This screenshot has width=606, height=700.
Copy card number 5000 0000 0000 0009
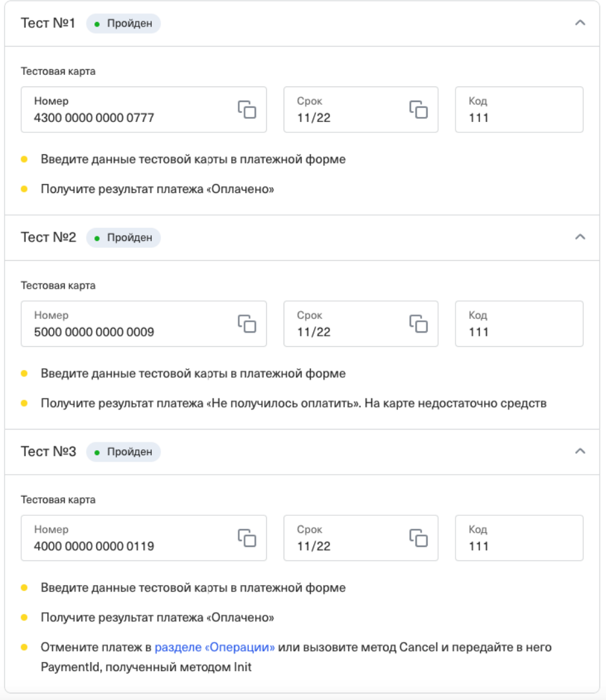[247, 324]
